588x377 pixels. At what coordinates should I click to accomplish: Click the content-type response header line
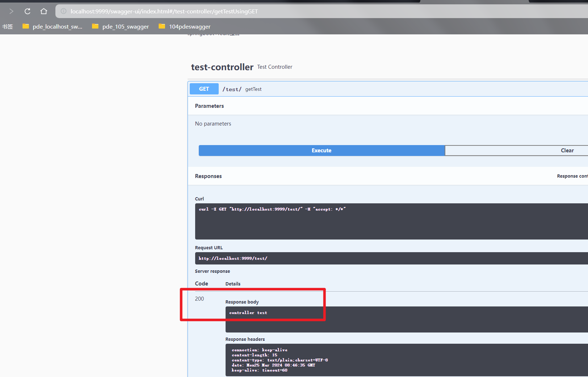(280, 360)
